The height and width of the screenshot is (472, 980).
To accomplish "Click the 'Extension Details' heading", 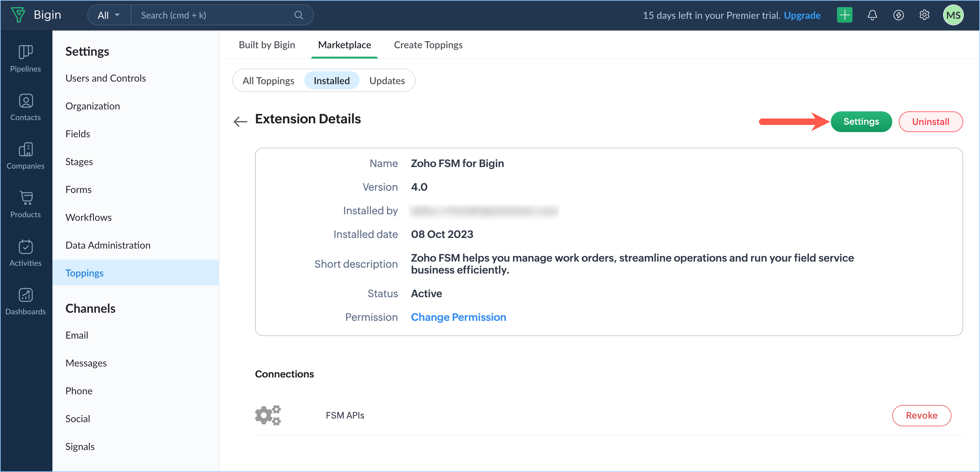I will coord(308,119).
